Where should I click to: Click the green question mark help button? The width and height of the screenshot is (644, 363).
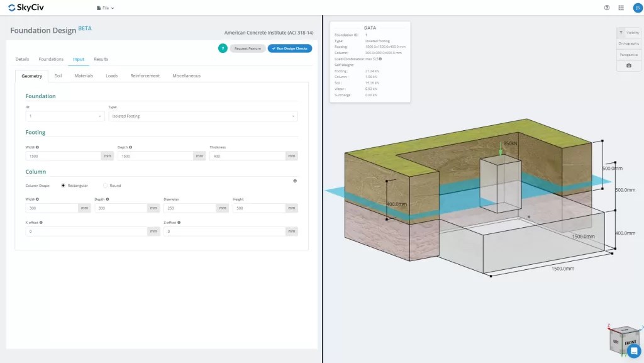point(223,48)
